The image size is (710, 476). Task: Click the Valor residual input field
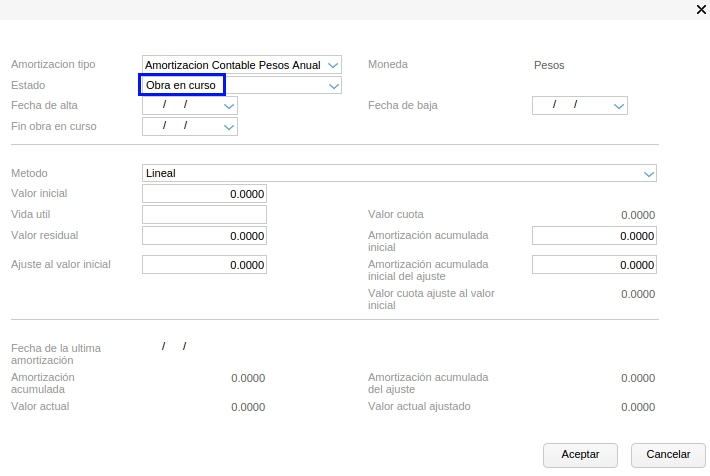[x=204, y=236]
